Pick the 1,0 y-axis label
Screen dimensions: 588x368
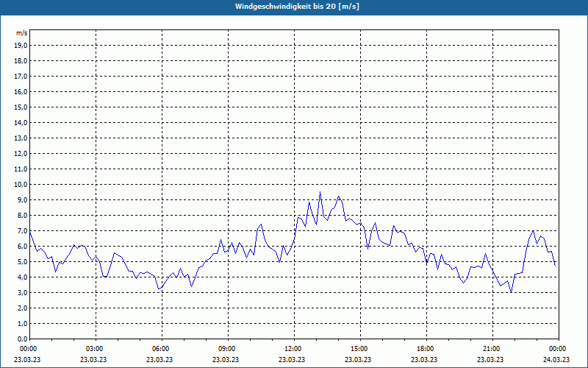click(22, 323)
